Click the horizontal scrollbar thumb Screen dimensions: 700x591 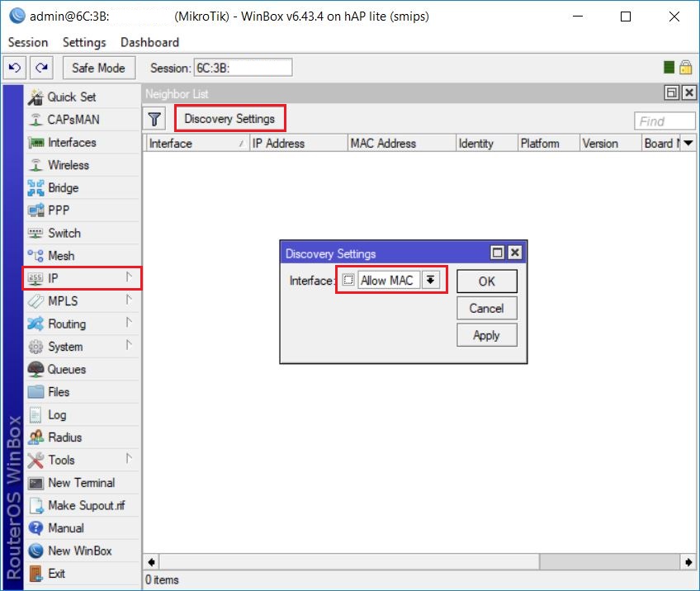click(349, 561)
